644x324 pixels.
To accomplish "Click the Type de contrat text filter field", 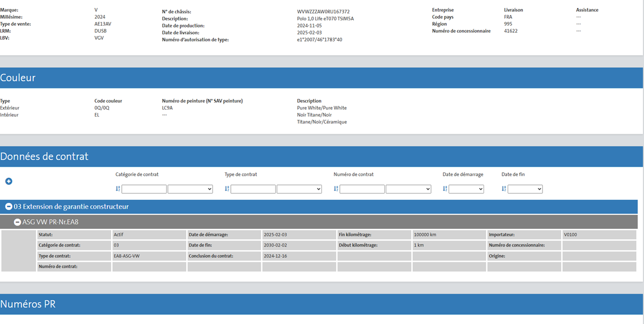I will click(x=253, y=189).
